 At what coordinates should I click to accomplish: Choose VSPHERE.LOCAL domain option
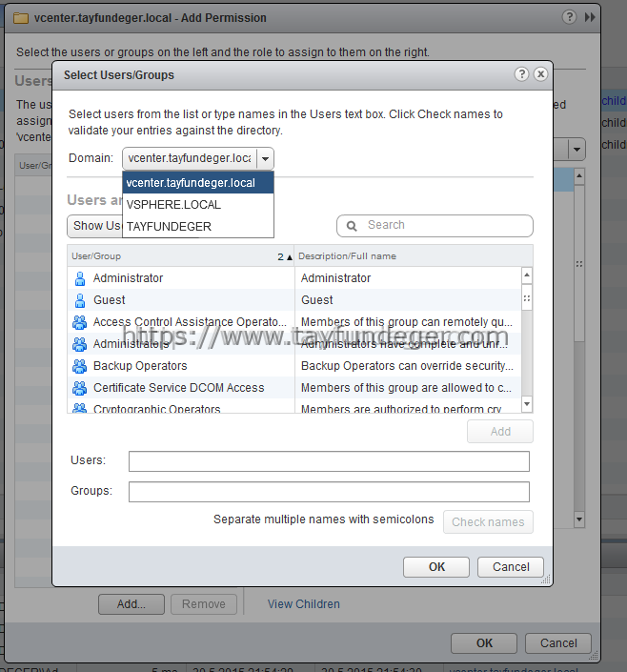(198, 205)
